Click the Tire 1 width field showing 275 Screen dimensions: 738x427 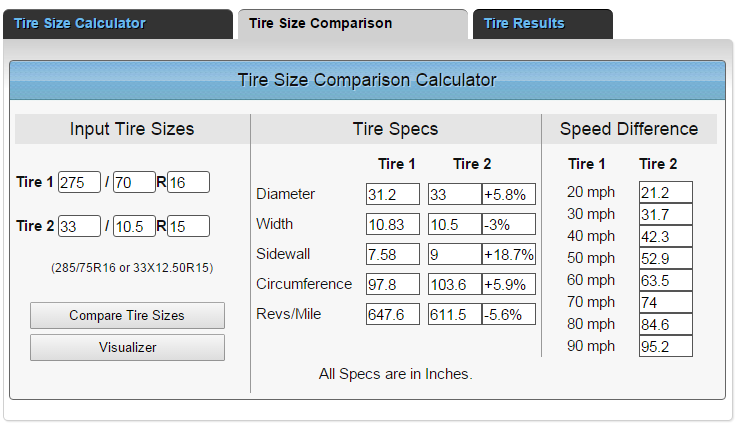(79, 182)
